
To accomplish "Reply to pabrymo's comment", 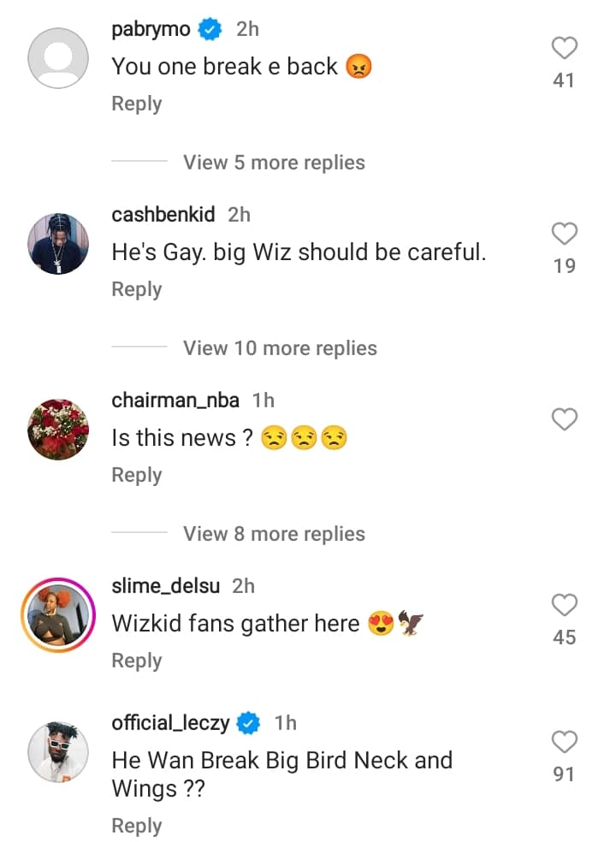I will click(x=137, y=104).
